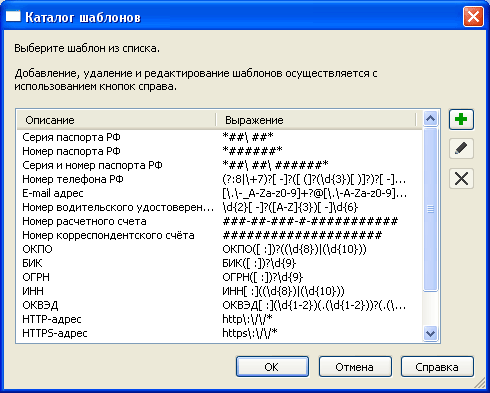Select the Номер телефона РФ row
Viewport: 490px width, 393px height.
click(220, 179)
